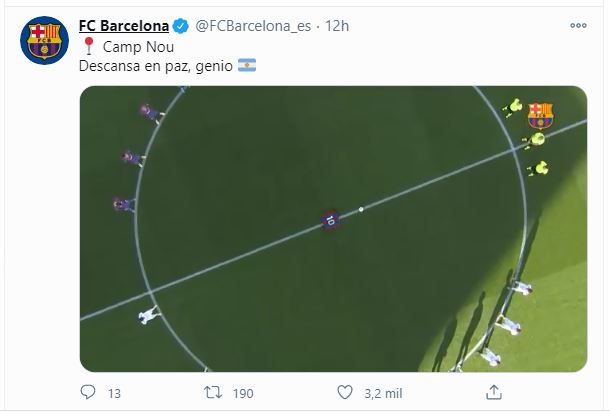The height and width of the screenshot is (416, 610).
Task: Click the "Descansa en paz, genio" text
Action: coord(156,66)
